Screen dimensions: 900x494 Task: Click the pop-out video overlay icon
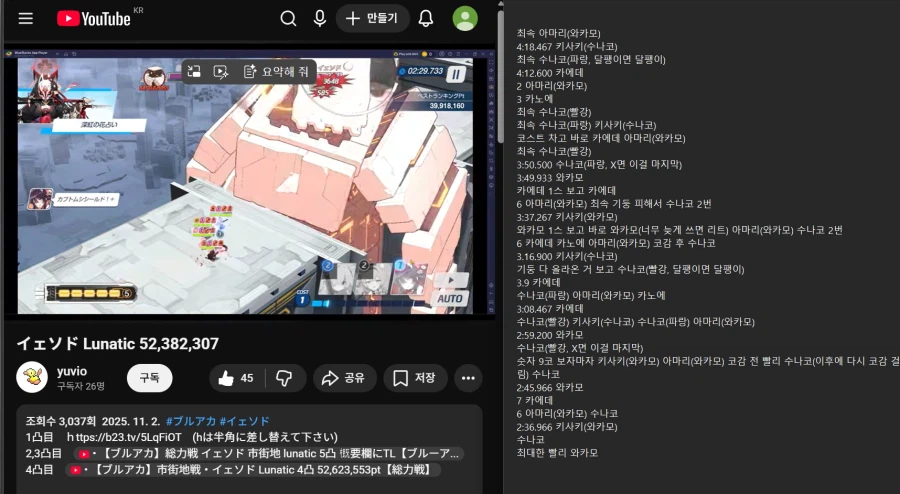click(x=194, y=72)
